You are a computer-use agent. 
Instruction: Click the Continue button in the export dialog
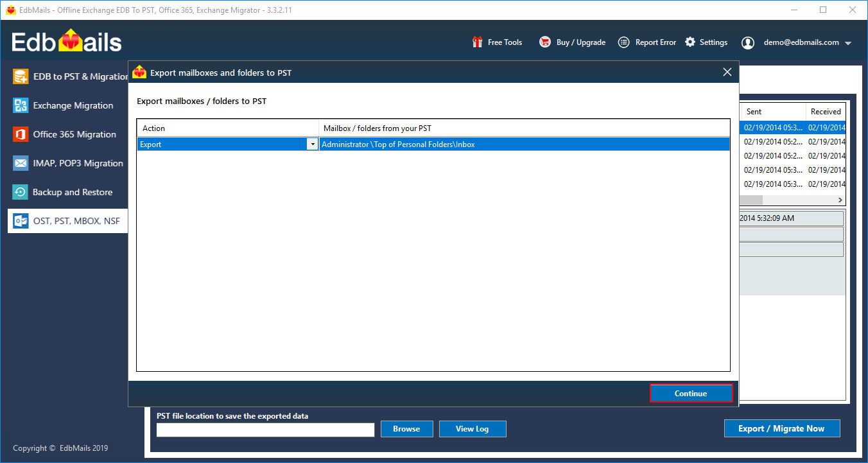tap(691, 394)
